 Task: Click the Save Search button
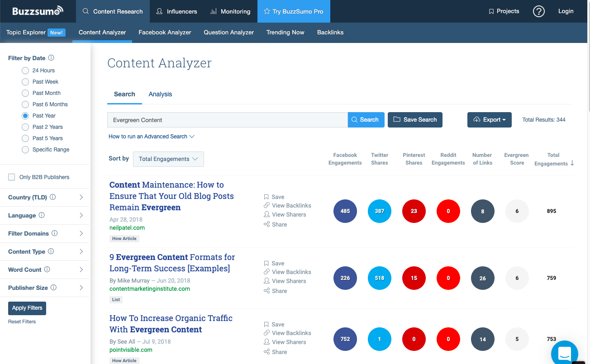pos(415,120)
